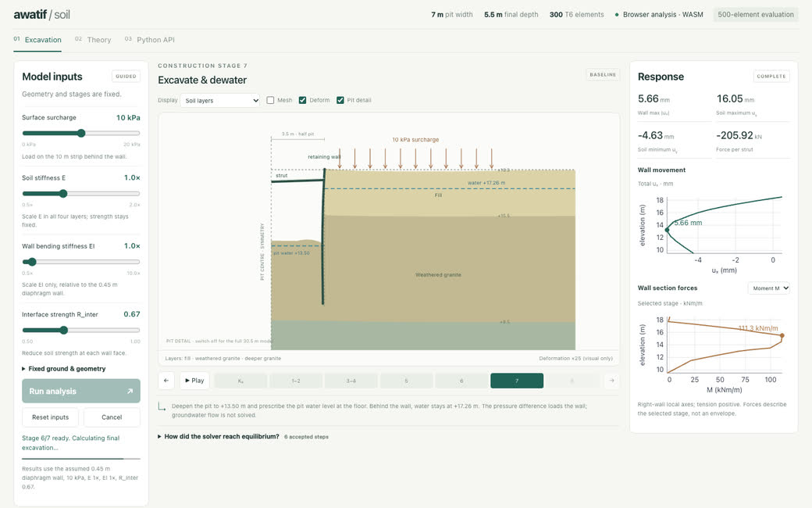Click the '0.67' interface strength value
The image size is (812, 508).
131,314
